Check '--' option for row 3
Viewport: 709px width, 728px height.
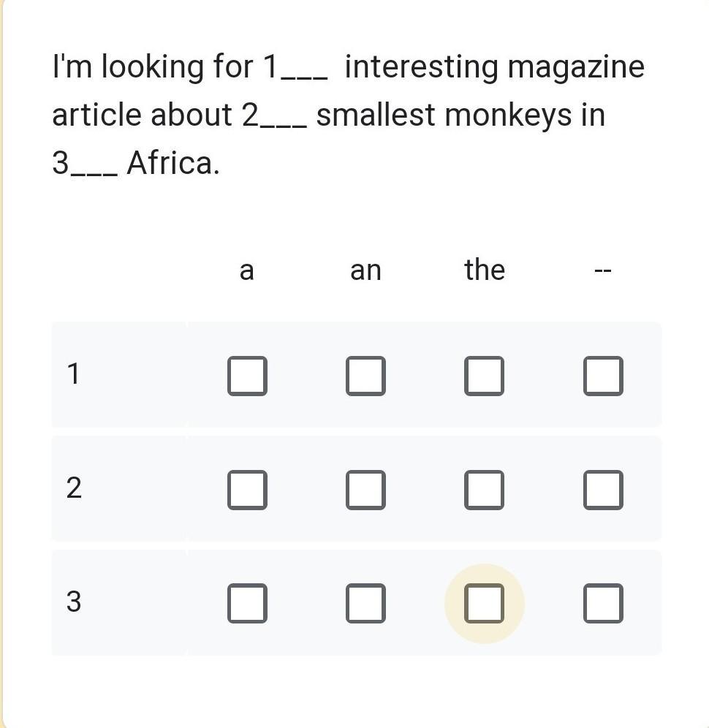[603, 603]
